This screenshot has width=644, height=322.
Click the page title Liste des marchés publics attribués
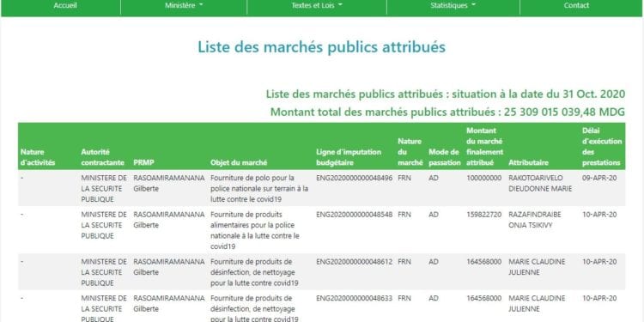point(322,47)
